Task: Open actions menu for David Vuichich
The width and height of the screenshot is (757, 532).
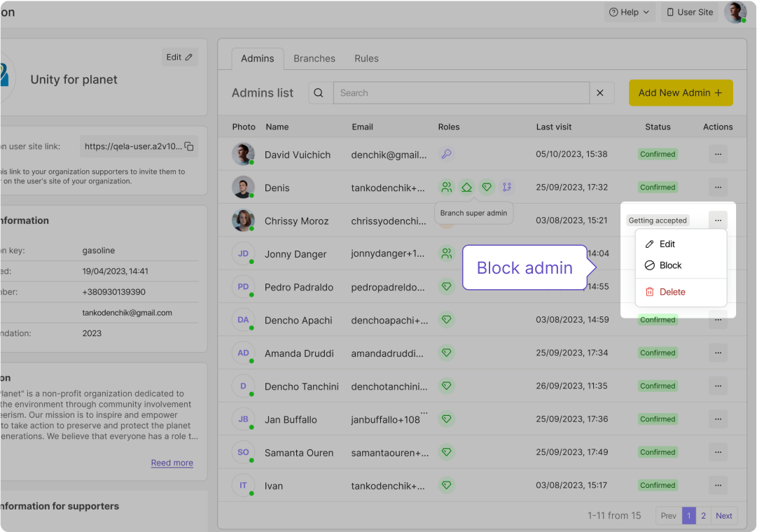Action: click(718, 154)
